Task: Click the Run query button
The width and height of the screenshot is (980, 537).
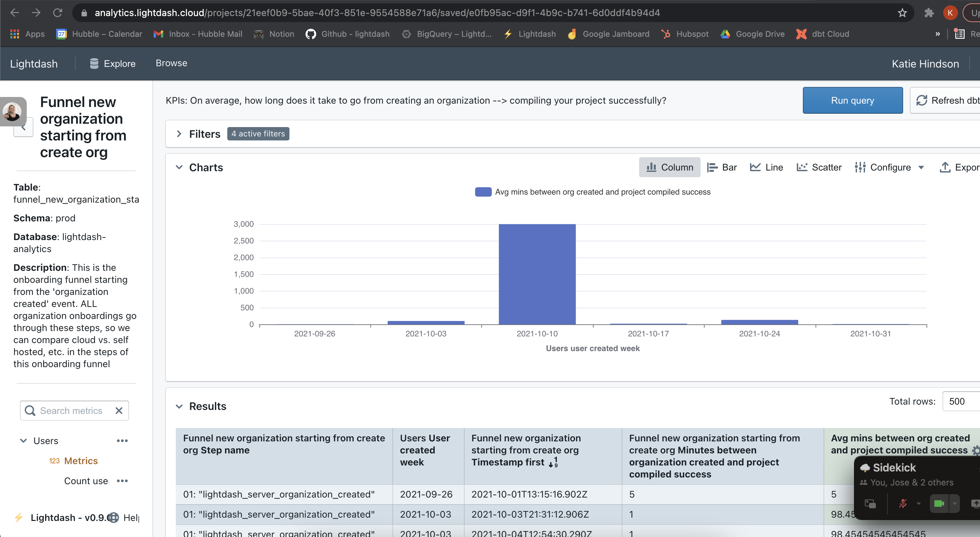Action: [853, 100]
